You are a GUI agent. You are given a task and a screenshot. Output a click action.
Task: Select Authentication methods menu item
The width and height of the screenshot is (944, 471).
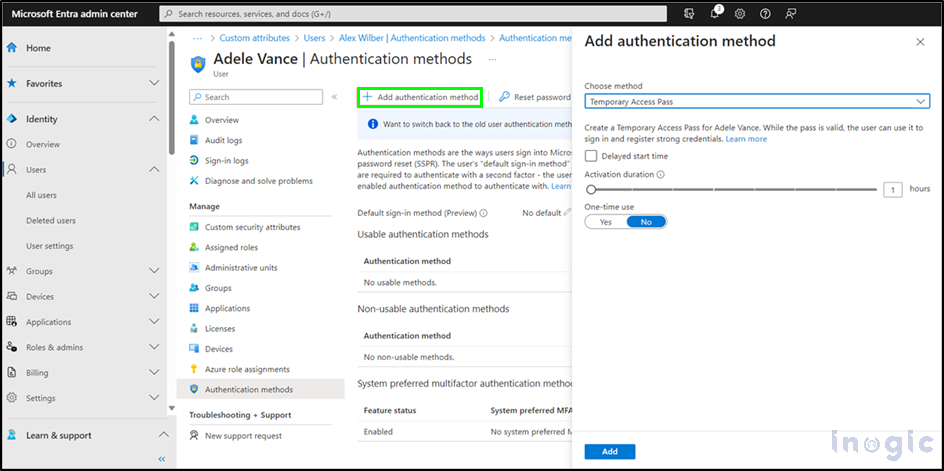[248, 389]
